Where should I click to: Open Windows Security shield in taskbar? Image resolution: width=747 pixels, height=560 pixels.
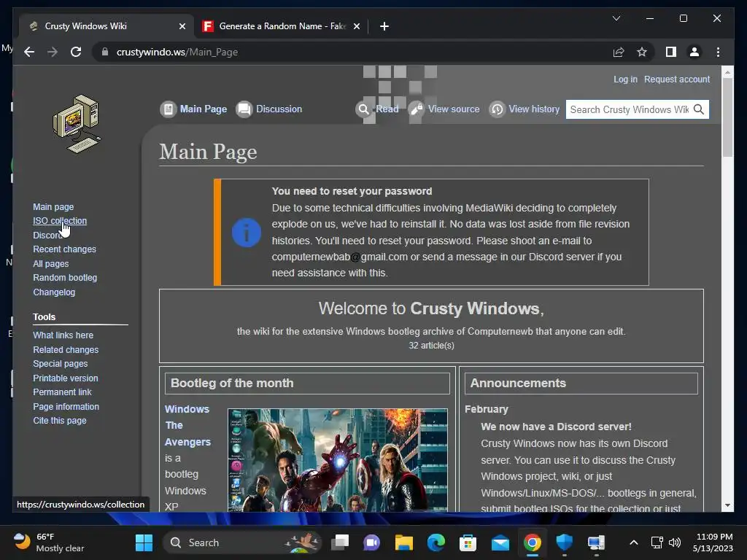pos(565,542)
